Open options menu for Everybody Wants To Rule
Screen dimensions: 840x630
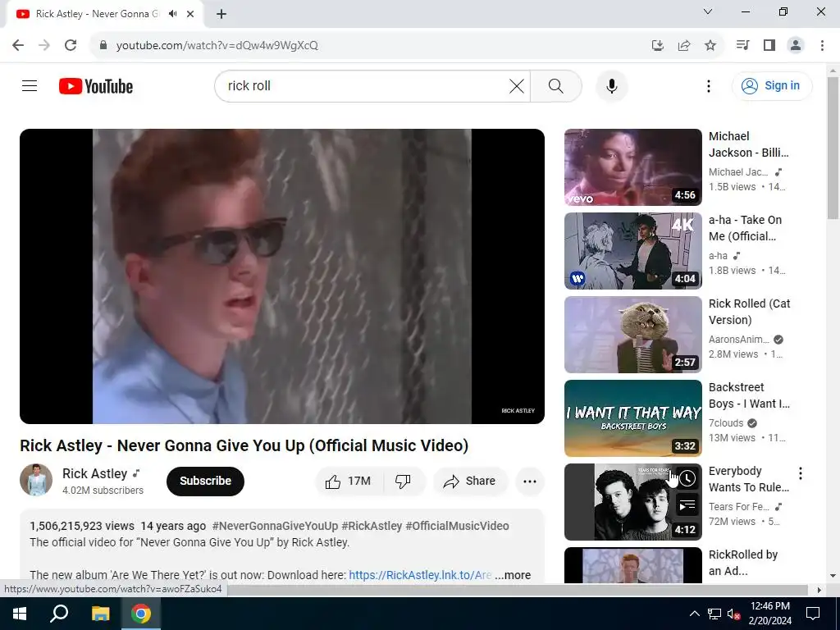point(801,473)
